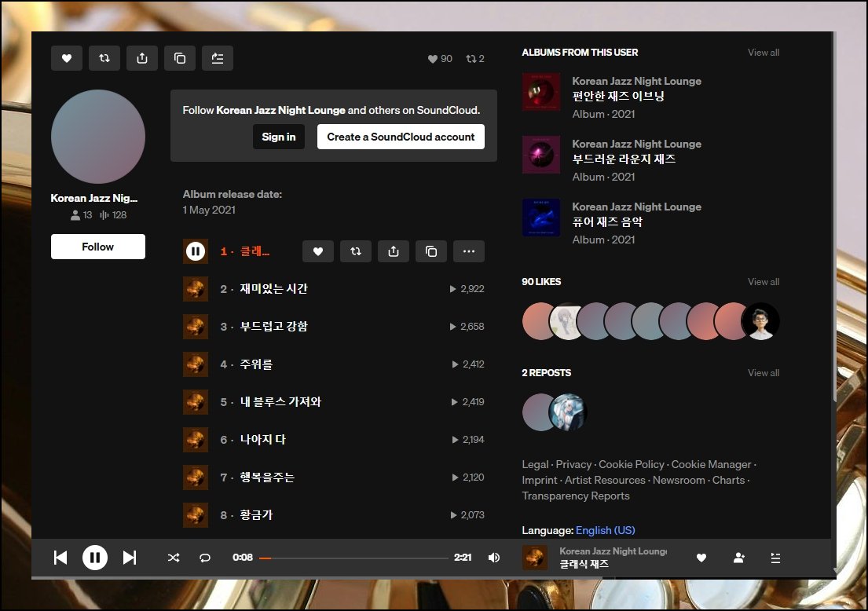Pause track 1 in the tracklist
Image resolution: width=868 pixels, height=611 pixels.
[x=196, y=251]
